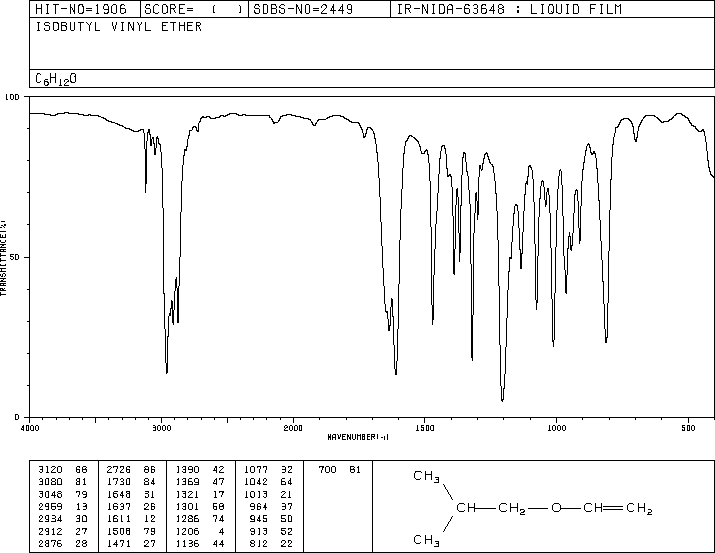Select peak table entry 1206
Image resolution: width=715 pixels, height=553 pixels.
pos(187,532)
